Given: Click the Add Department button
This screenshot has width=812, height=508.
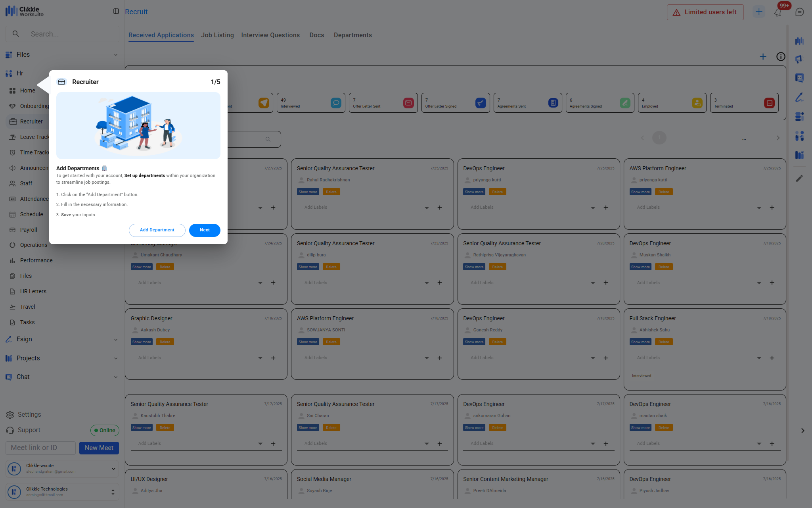Looking at the screenshot, I should point(157,230).
